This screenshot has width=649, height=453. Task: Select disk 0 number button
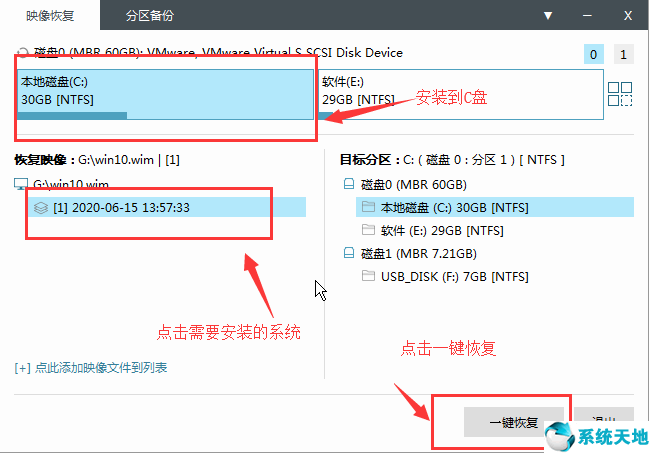pos(594,54)
